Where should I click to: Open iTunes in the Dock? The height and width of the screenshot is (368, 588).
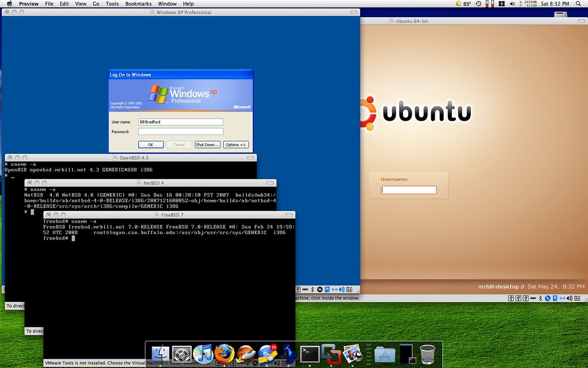(x=203, y=353)
